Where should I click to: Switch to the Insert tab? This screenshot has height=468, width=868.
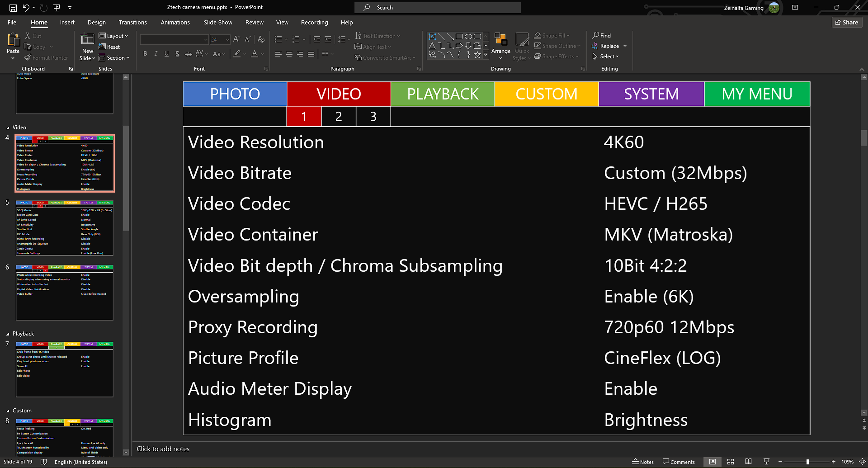coord(67,22)
